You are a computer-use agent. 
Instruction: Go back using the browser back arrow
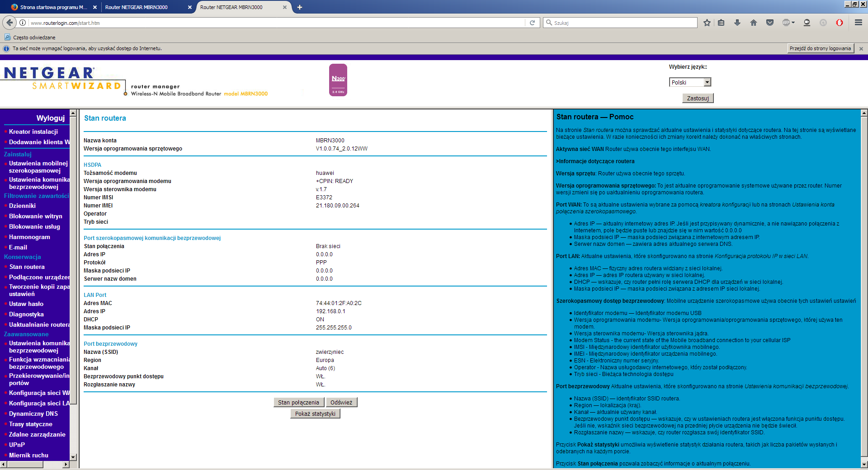click(x=9, y=23)
